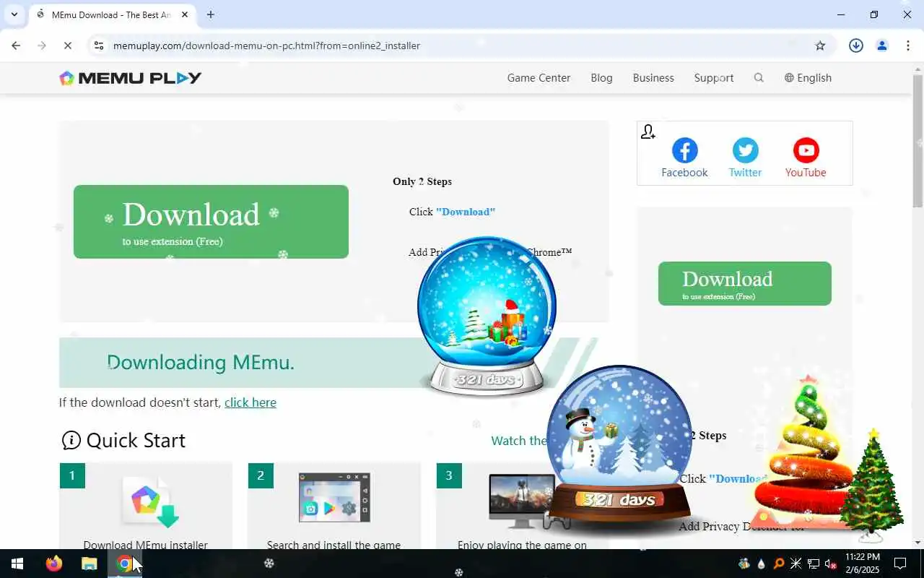Click the orange magnifier tray icon

pyautogui.click(x=779, y=564)
